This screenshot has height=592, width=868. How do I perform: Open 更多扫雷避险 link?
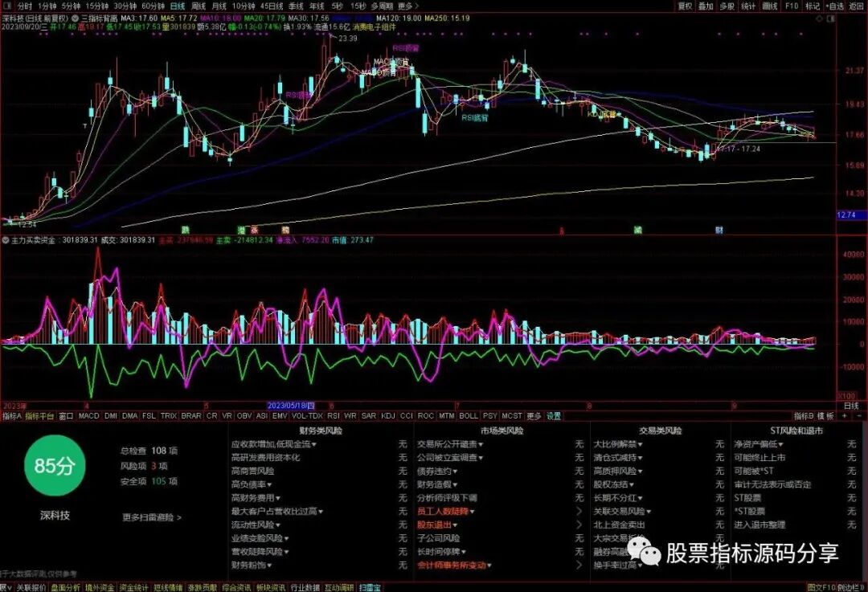pyautogui.click(x=152, y=517)
